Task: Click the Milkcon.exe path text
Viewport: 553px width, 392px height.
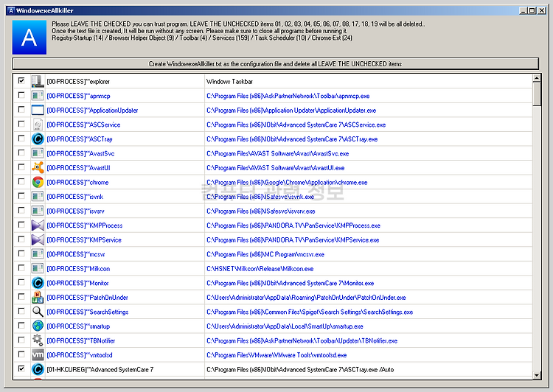Action: pyautogui.click(x=260, y=269)
